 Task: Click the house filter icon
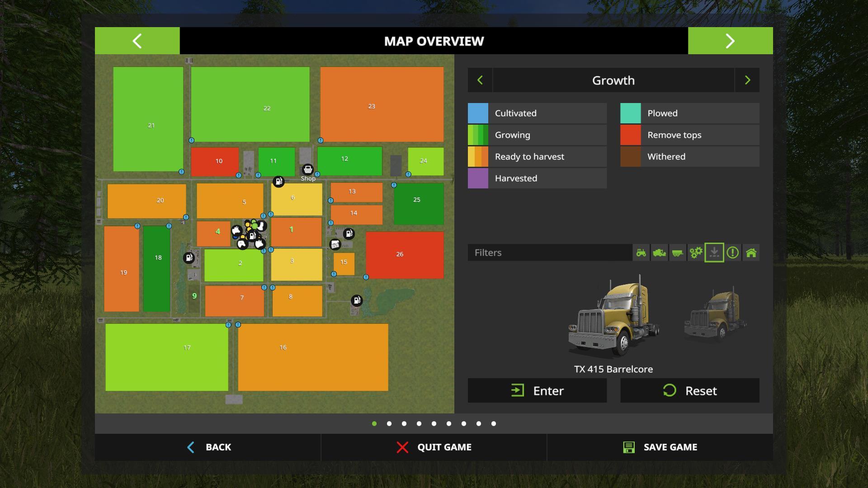(x=751, y=253)
